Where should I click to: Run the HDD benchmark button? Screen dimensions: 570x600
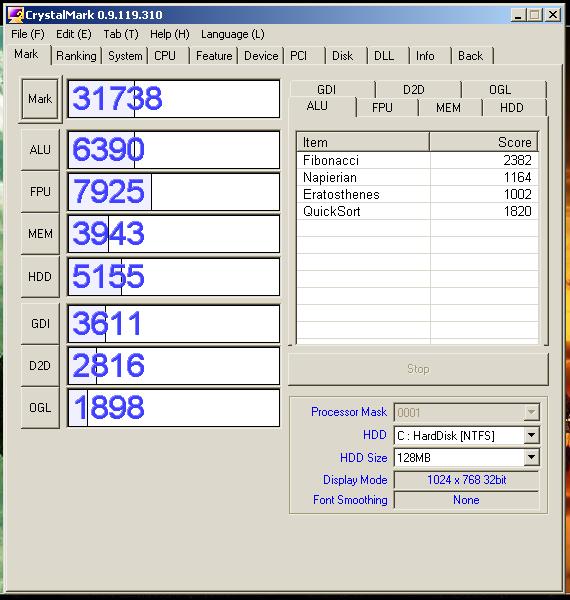click(x=40, y=276)
